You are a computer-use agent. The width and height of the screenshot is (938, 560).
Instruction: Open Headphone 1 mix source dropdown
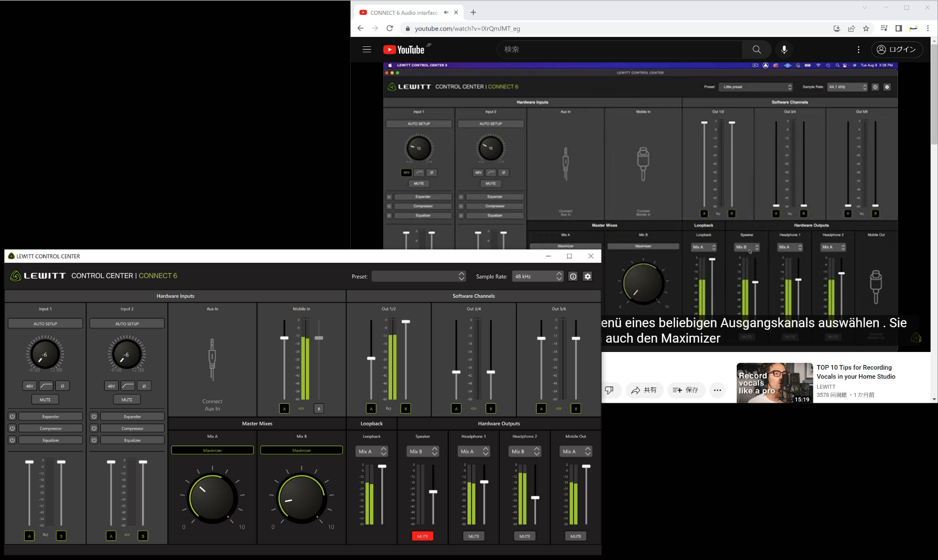point(474,452)
